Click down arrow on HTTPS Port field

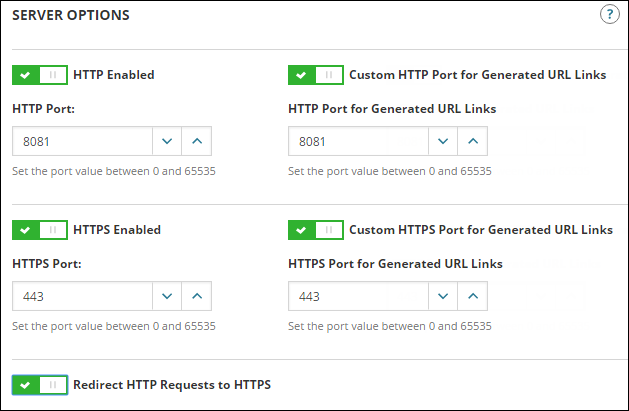tap(167, 296)
